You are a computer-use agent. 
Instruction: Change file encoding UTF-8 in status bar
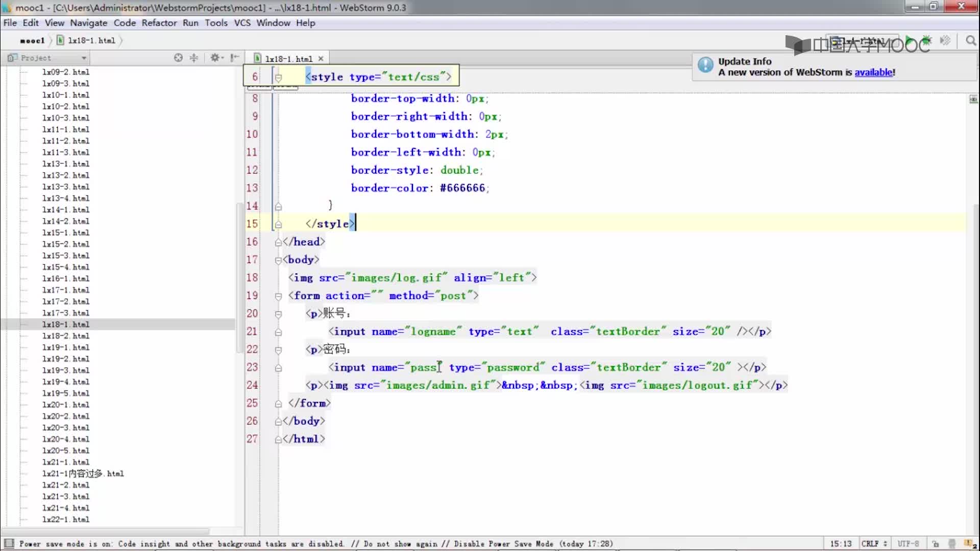(x=908, y=544)
